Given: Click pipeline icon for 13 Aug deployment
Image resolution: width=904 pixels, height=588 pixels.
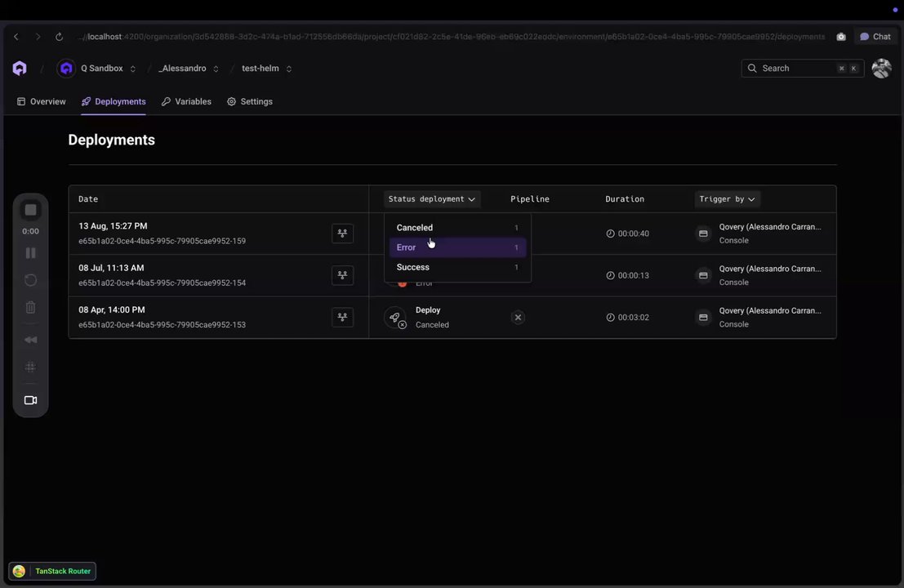Looking at the screenshot, I should 342,234.
